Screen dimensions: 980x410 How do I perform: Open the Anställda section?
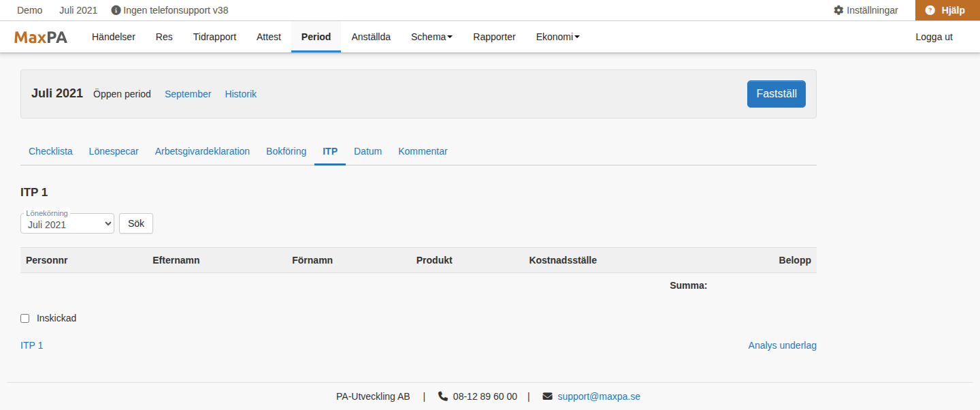tap(371, 37)
